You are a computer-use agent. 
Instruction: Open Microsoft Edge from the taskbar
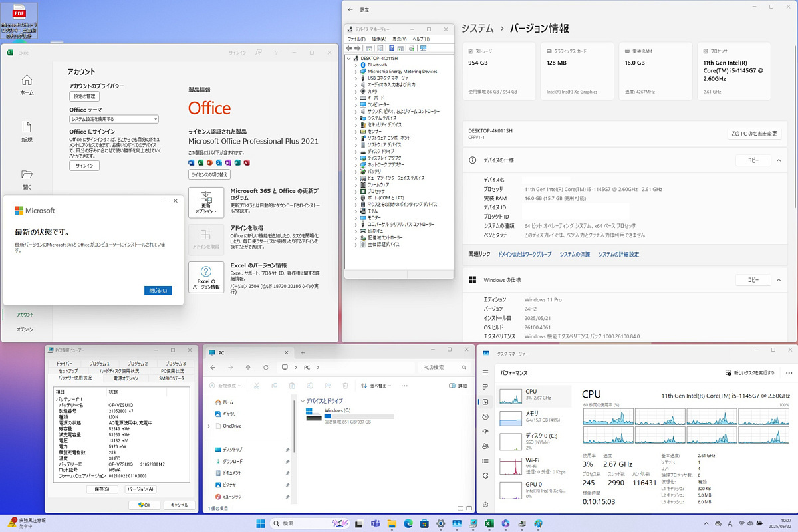pos(408,523)
